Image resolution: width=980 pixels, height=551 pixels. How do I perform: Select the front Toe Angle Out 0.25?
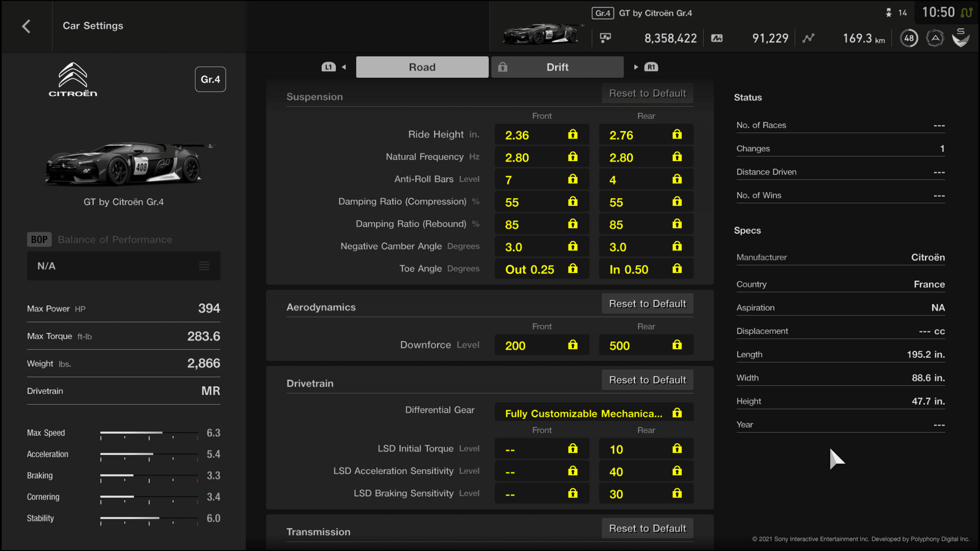point(542,269)
